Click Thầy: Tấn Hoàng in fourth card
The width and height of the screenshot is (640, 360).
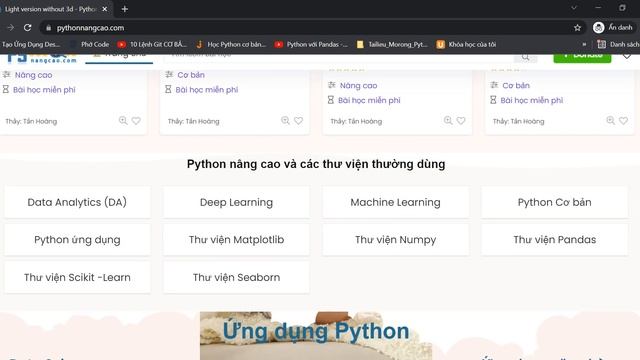[x=518, y=121]
